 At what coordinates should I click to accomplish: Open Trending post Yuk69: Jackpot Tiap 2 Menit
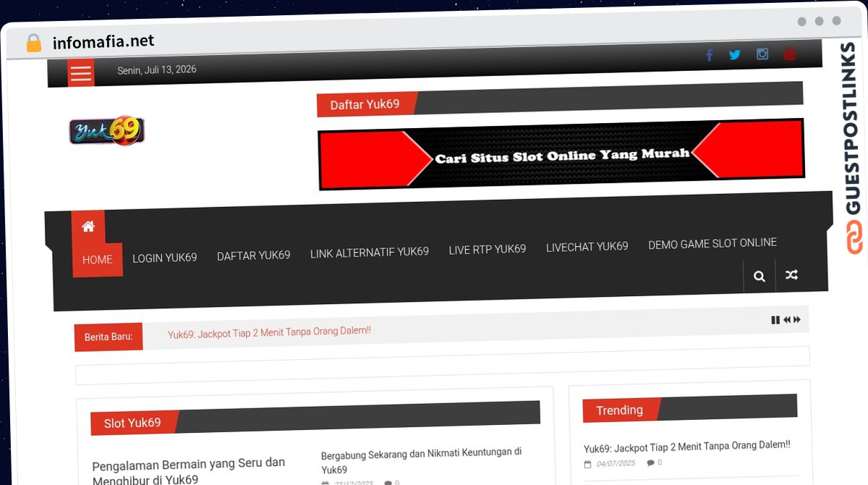tap(687, 447)
